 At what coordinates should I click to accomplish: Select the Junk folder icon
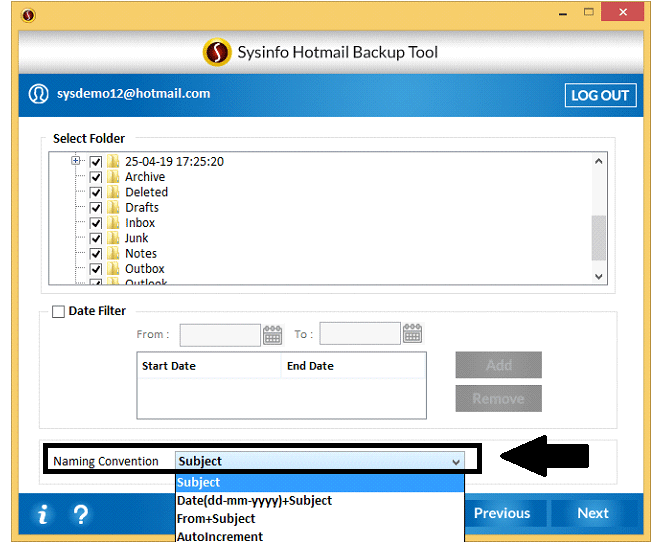(x=113, y=238)
